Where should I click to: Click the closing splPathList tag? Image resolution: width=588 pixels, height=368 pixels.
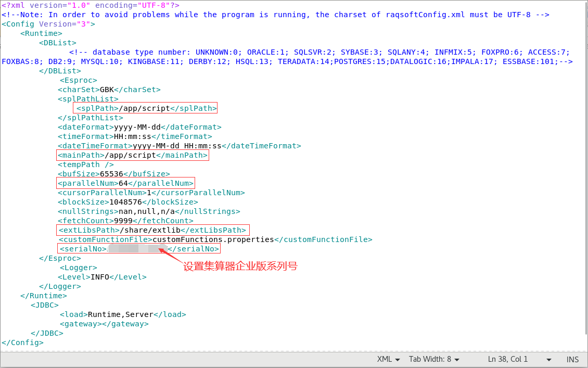point(91,118)
